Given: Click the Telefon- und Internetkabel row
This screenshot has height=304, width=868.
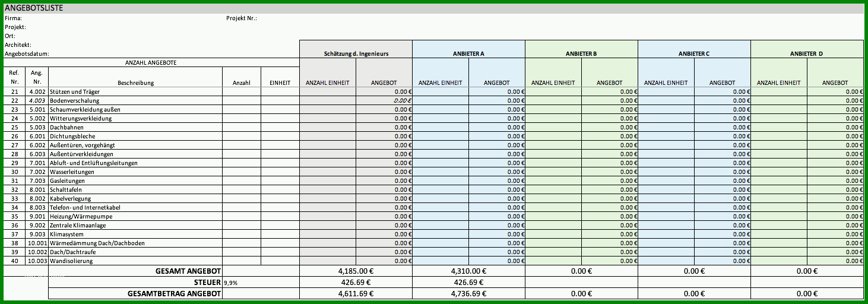Looking at the screenshot, I should tap(433, 207).
